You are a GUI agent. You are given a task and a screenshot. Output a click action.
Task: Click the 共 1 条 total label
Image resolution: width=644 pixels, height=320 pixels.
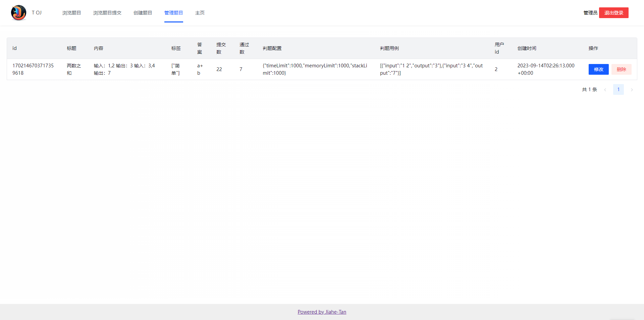589,89
